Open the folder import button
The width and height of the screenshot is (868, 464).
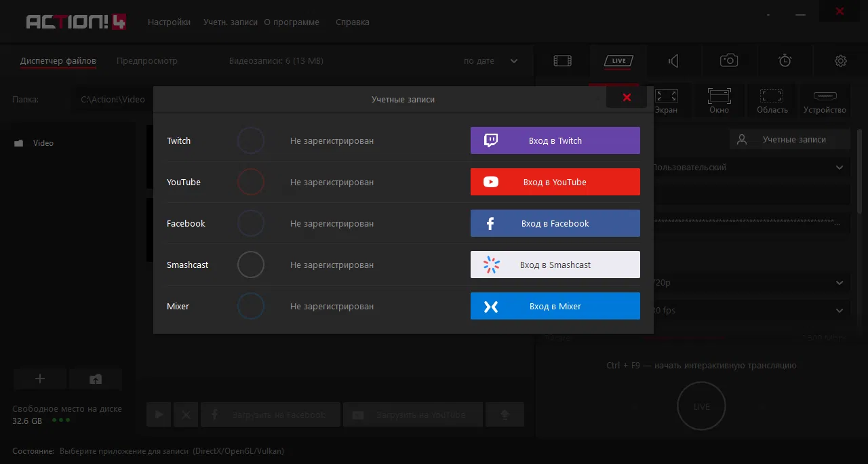coord(96,379)
